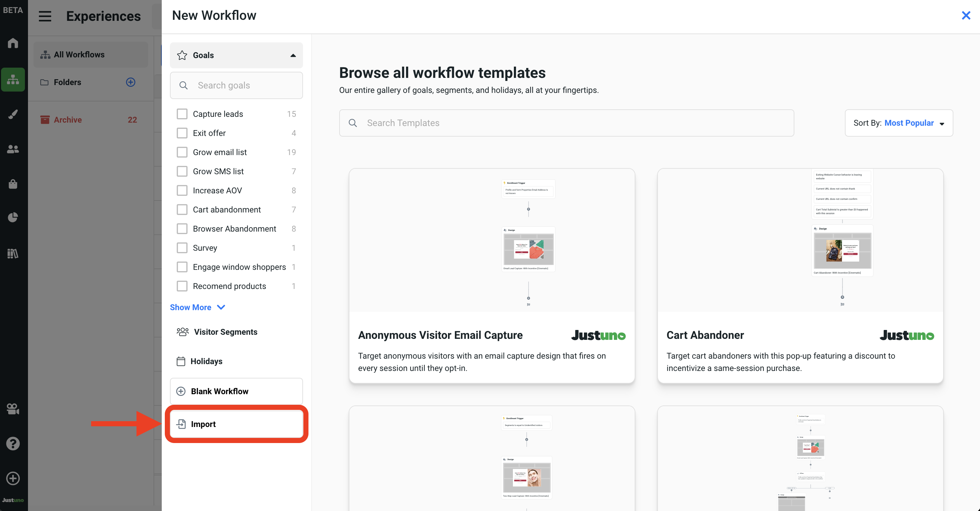The height and width of the screenshot is (511, 980).
Task: Open the pie chart analytics icon
Action: pos(13,218)
